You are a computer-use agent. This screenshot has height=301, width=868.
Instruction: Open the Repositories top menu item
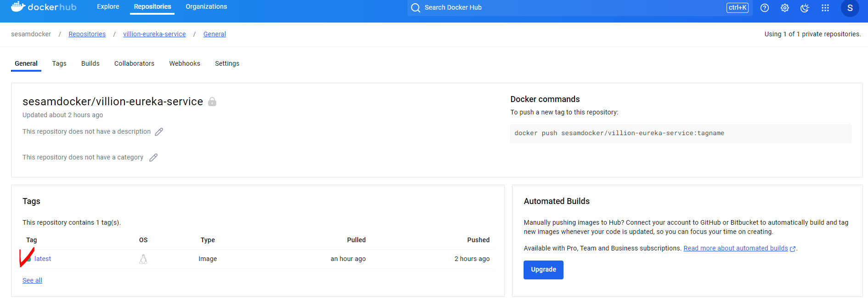(x=152, y=7)
